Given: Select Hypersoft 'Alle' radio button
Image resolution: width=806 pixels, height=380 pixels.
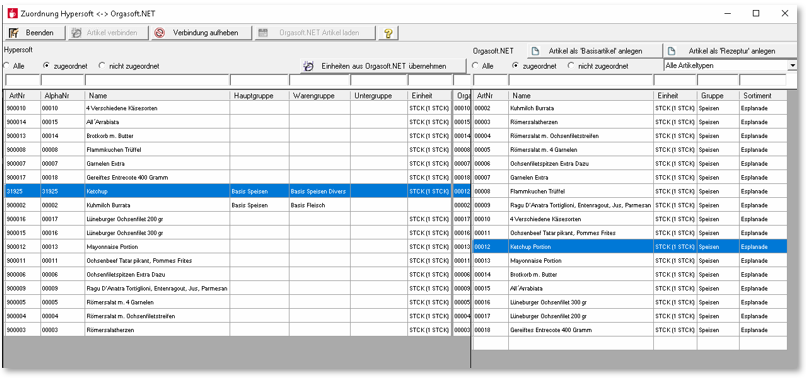Looking at the screenshot, I should (x=6, y=66).
